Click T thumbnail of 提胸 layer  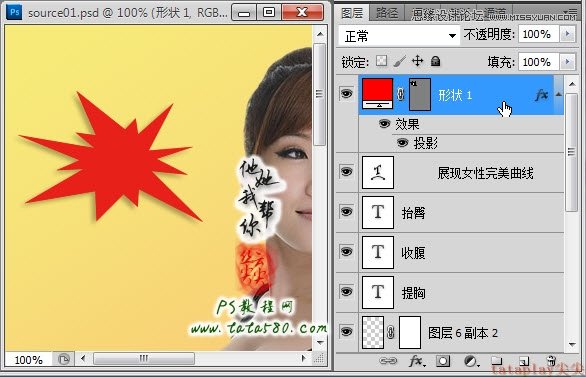pyautogui.click(x=377, y=292)
